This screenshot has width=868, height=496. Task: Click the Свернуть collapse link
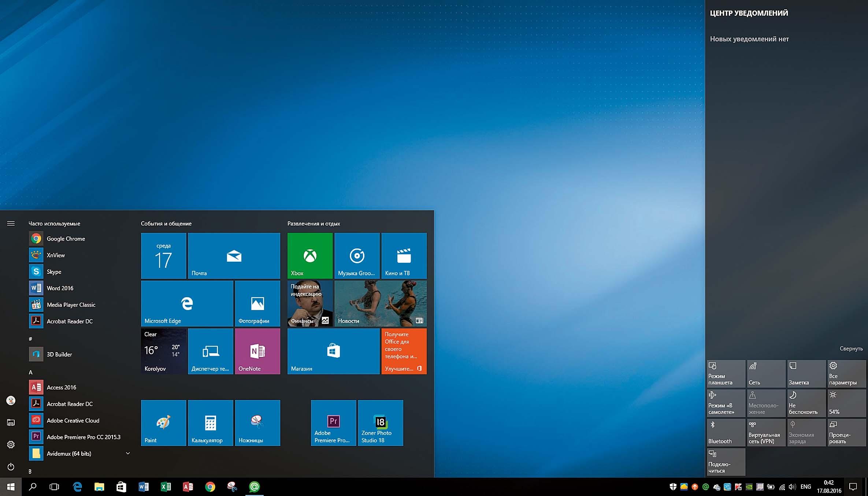851,348
